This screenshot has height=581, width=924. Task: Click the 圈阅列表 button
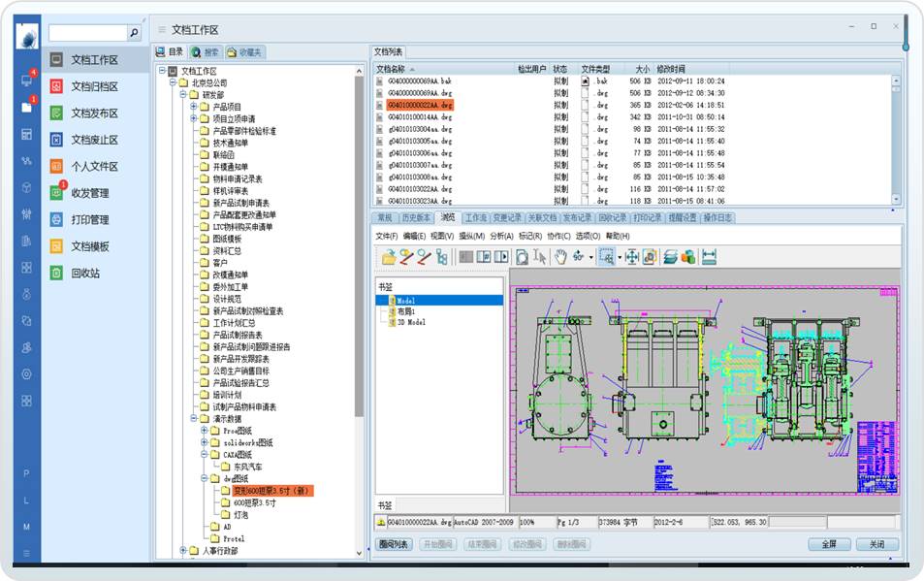point(394,545)
